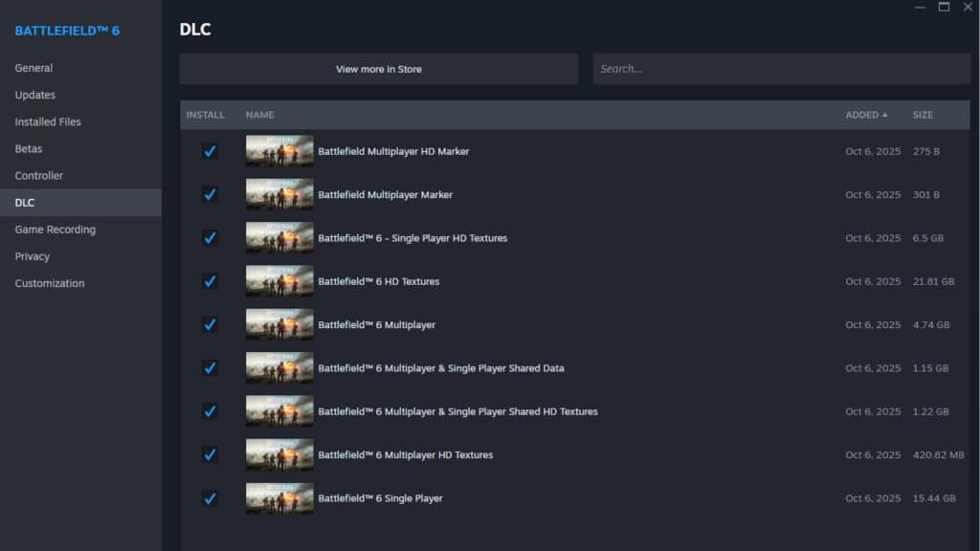The image size is (980, 551).
Task: Uncheck Battlefield 6 Multiplayer HD Textures checkbox
Action: pos(210,454)
